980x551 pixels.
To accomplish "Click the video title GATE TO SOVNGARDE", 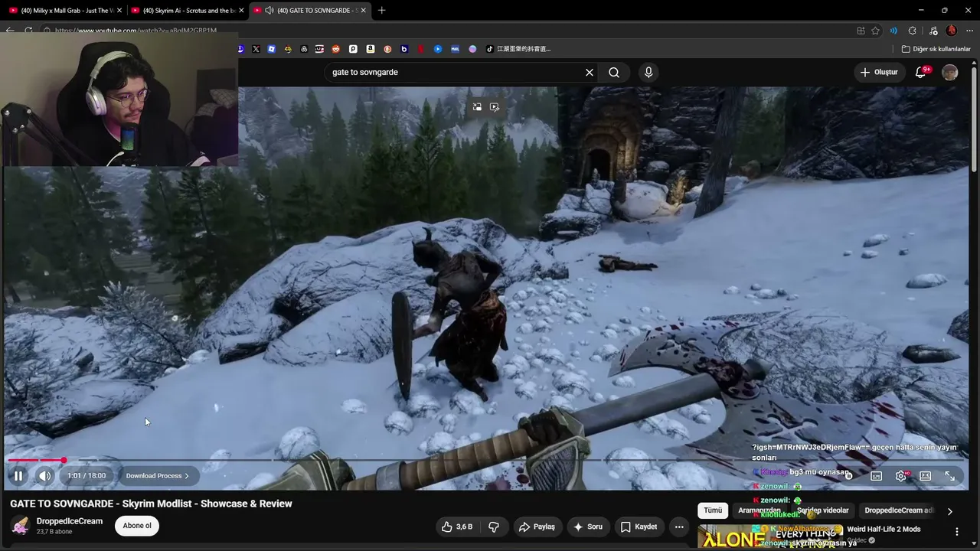I will 151,504.
